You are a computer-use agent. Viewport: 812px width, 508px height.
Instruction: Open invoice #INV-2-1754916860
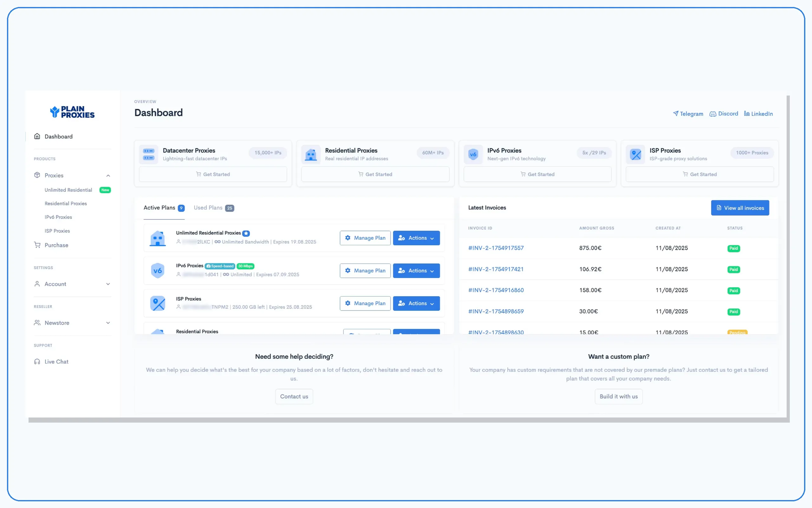pyautogui.click(x=495, y=290)
